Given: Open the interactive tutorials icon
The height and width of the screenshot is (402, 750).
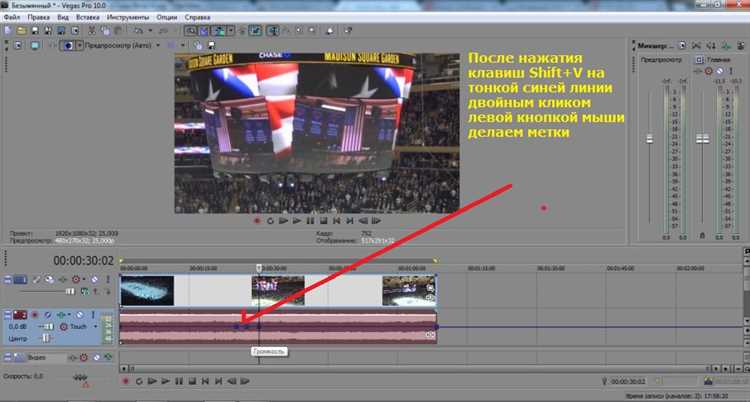Looking at the screenshot, I should coord(330,31).
